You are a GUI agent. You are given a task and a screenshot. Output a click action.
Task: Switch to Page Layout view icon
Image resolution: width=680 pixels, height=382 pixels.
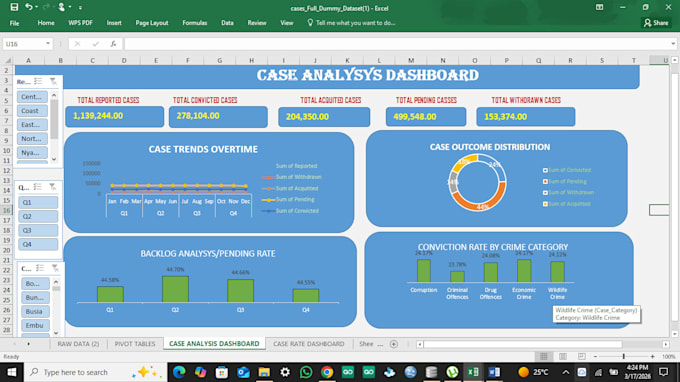[x=562, y=356]
